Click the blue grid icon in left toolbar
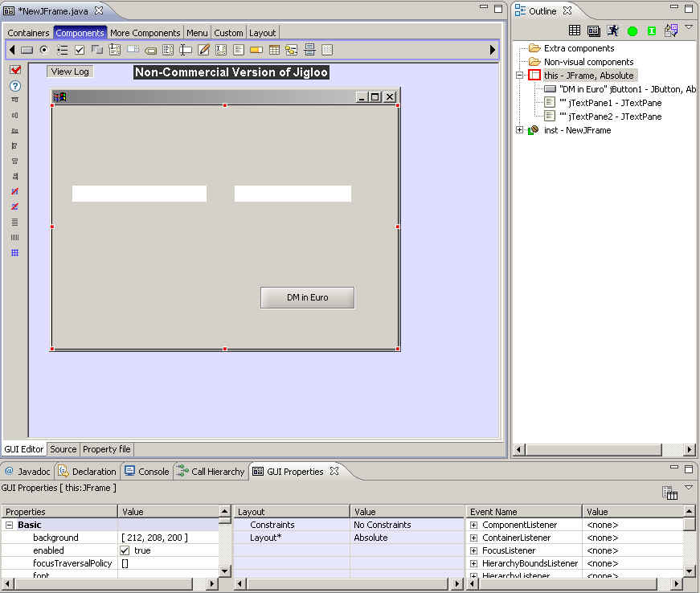The height and width of the screenshot is (593, 700). click(14, 253)
